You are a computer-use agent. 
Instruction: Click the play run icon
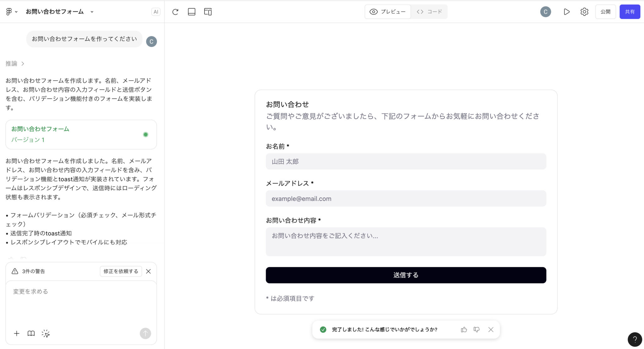point(567,12)
